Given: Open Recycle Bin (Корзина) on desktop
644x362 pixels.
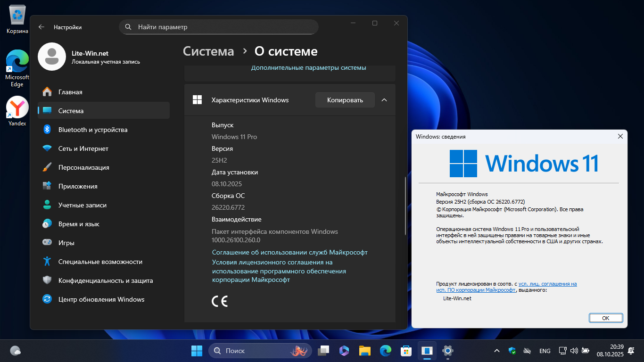Looking at the screenshot, I should pos(17,19).
